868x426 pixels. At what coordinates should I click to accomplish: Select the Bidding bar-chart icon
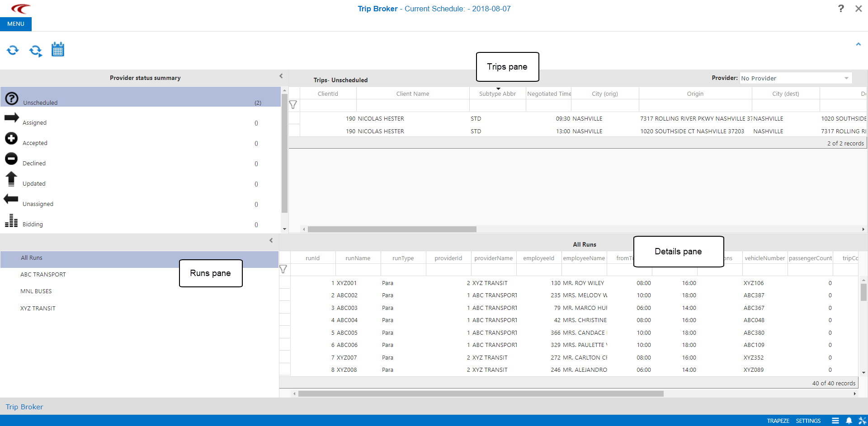click(x=11, y=220)
